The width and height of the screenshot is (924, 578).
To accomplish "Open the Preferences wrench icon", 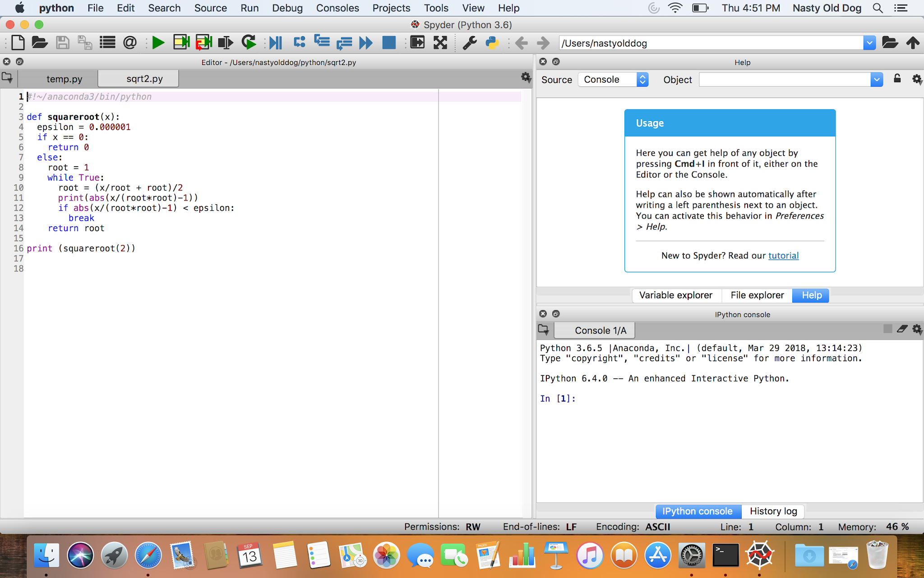I will [470, 43].
